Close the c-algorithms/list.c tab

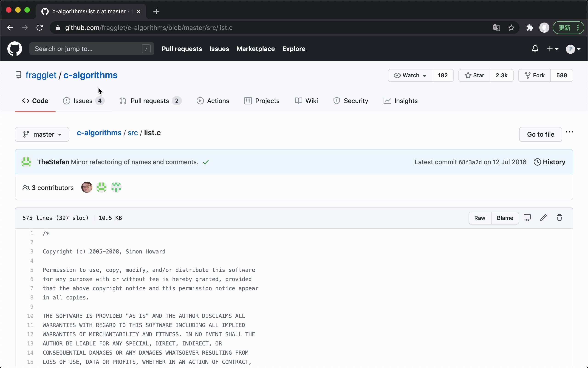(139, 11)
